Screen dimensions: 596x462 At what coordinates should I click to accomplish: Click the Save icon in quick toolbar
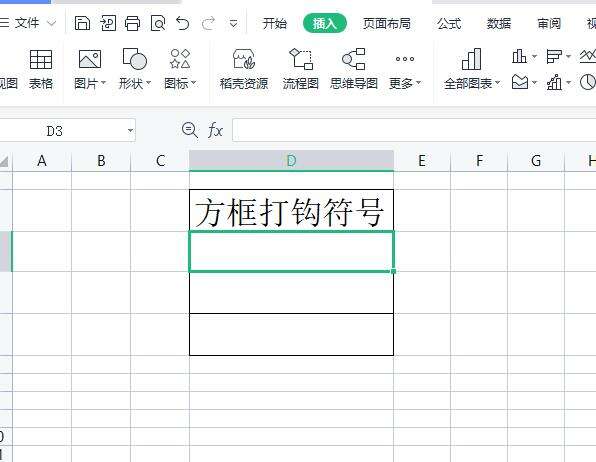pyautogui.click(x=82, y=24)
